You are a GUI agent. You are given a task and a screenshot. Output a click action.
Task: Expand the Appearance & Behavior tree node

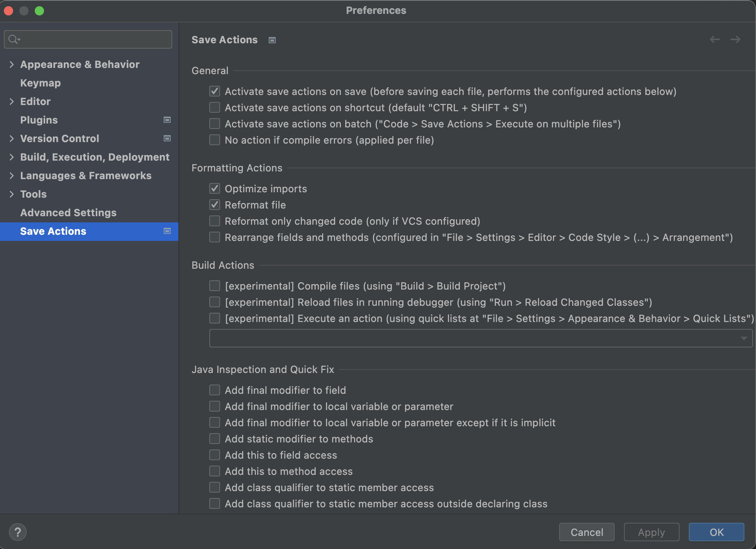point(12,64)
